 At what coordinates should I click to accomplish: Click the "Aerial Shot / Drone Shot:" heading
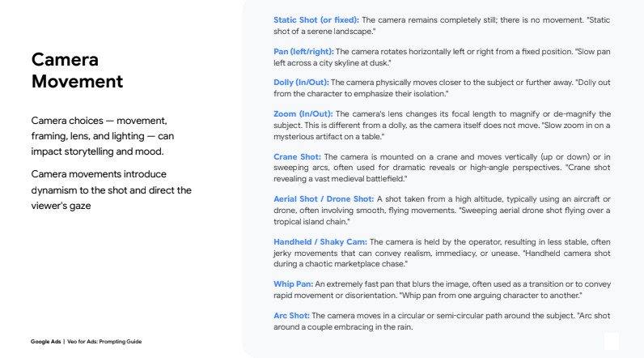tap(324, 198)
